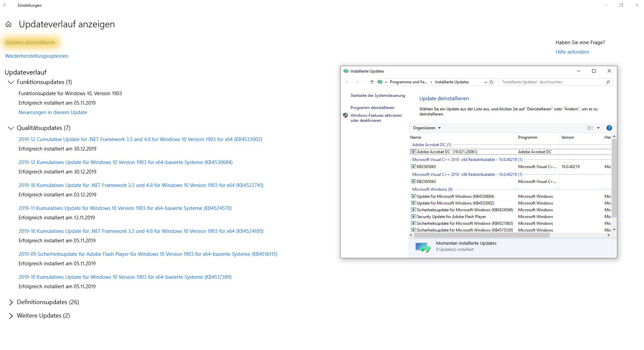Select KB2565063 under x86 Redistributable group
644x350 pixels.
click(x=426, y=182)
